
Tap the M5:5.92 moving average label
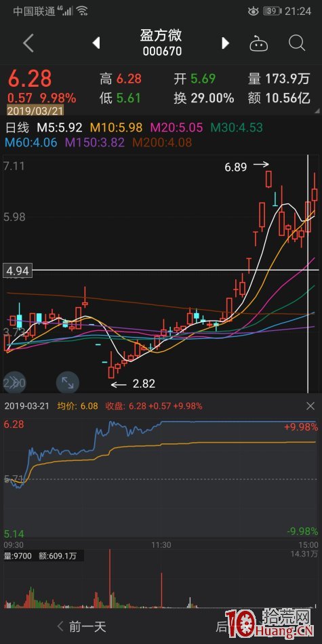click(x=60, y=127)
